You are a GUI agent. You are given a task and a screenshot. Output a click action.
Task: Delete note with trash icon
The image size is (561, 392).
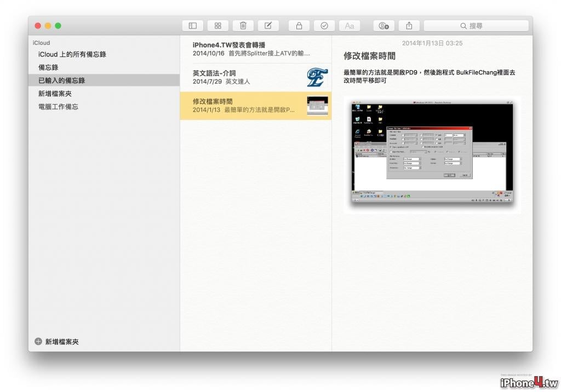[x=243, y=26]
